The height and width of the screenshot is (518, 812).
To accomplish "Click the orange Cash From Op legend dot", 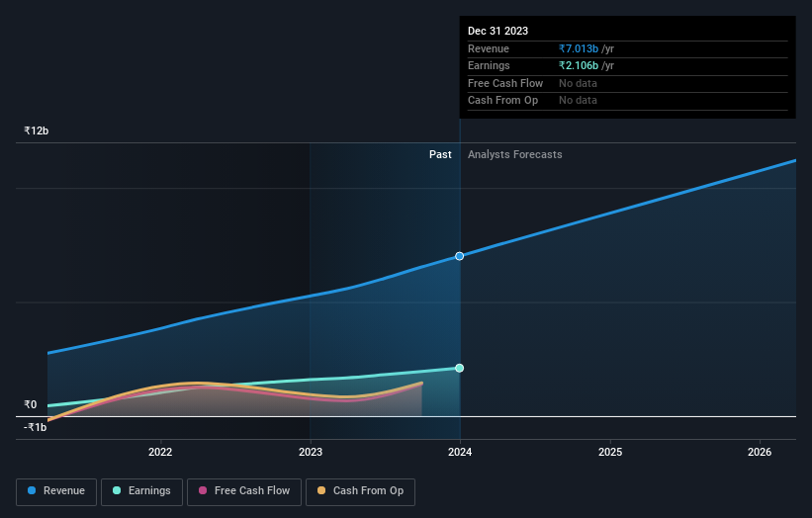I will coord(321,490).
